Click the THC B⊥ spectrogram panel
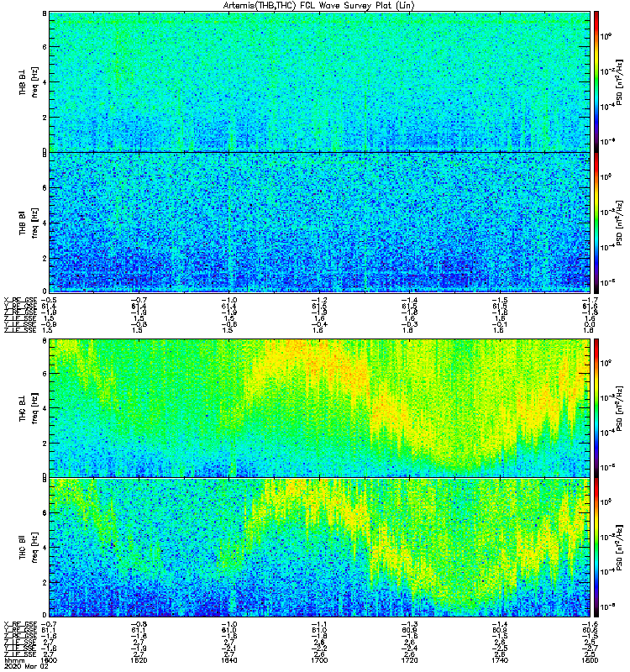The height and width of the screenshot is (672, 630). [x=320, y=407]
